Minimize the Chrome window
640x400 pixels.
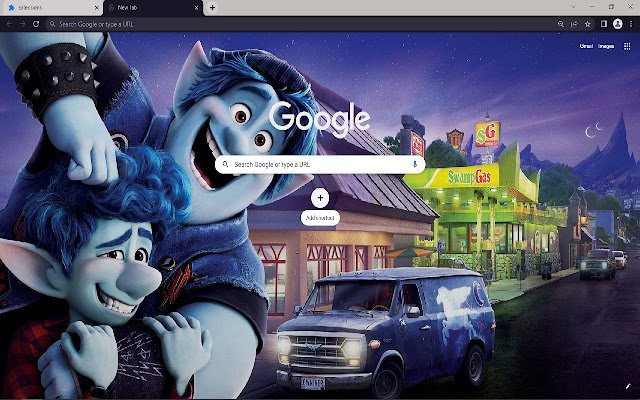click(x=592, y=7)
